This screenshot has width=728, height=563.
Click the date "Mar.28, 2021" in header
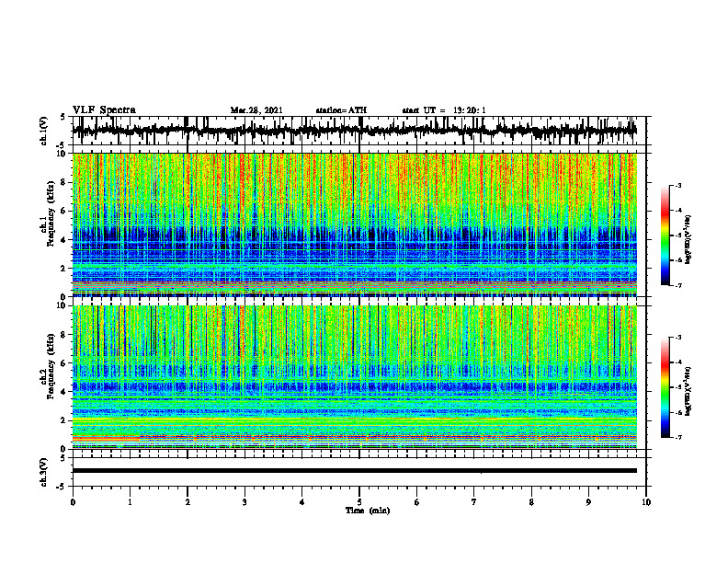256,110
